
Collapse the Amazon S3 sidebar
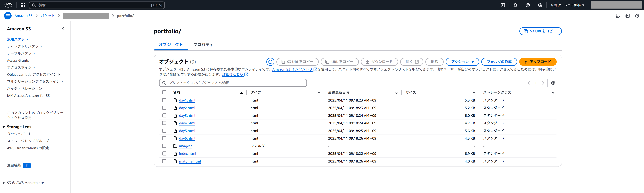[x=63, y=29]
